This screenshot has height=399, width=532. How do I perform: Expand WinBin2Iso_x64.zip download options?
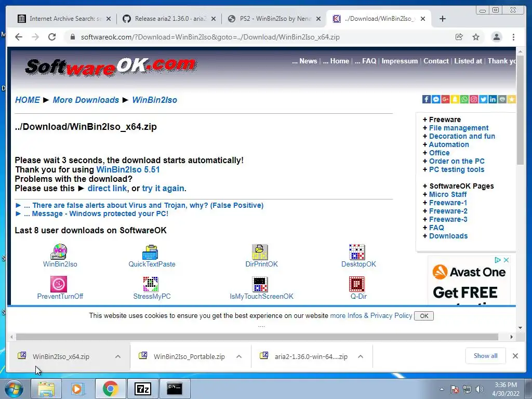[x=118, y=356]
